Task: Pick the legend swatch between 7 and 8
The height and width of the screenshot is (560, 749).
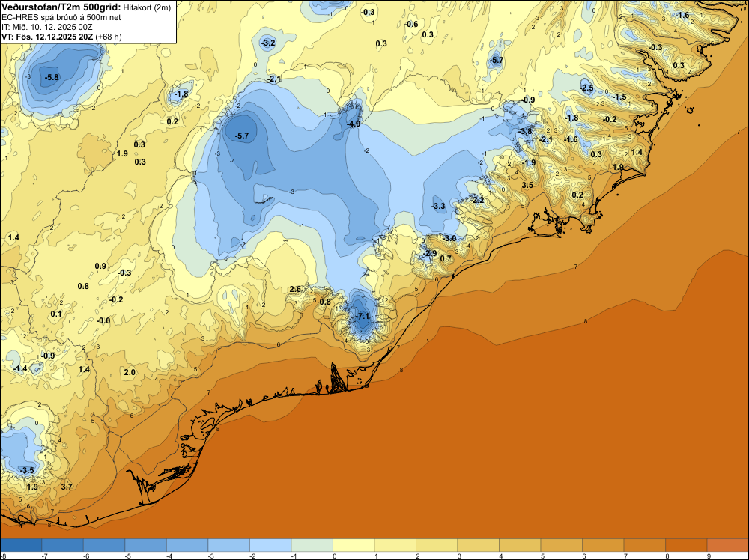Action: (644, 545)
